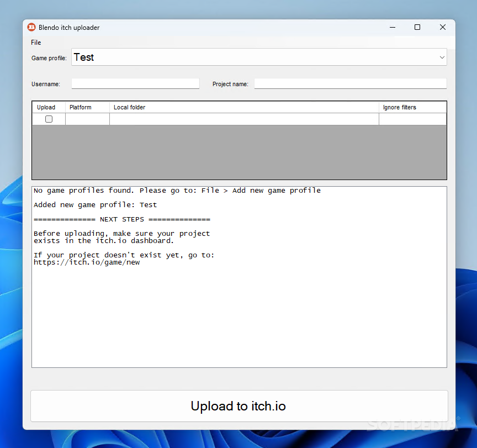Click the https://itch.io/game/new URL text
This screenshot has width=477, height=448.
(87, 262)
